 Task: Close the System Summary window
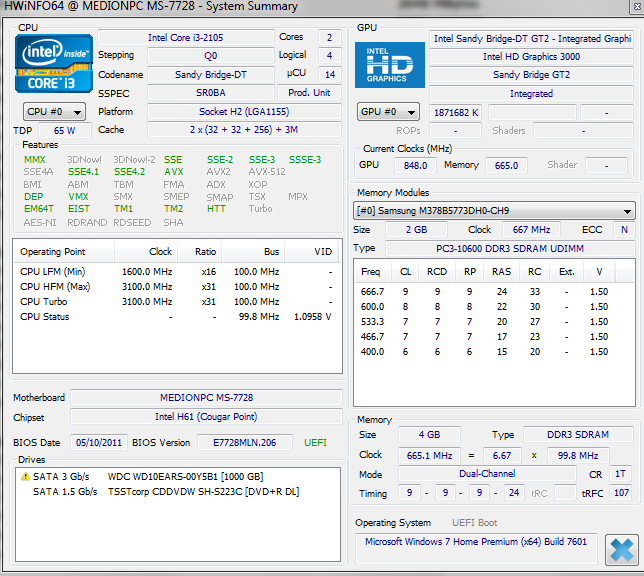pyautogui.click(x=637, y=7)
